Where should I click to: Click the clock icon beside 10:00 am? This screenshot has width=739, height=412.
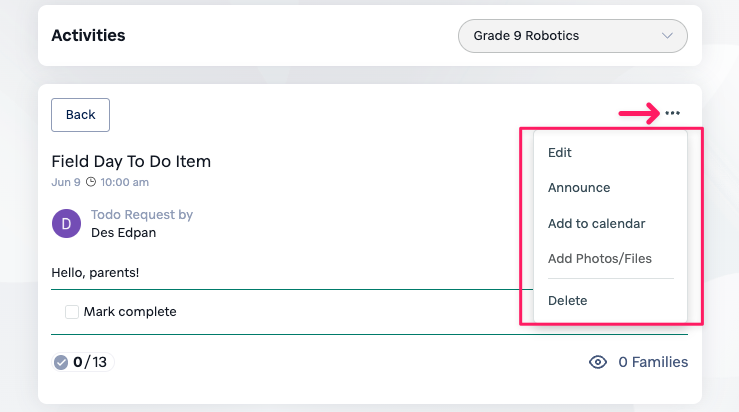pos(91,183)
